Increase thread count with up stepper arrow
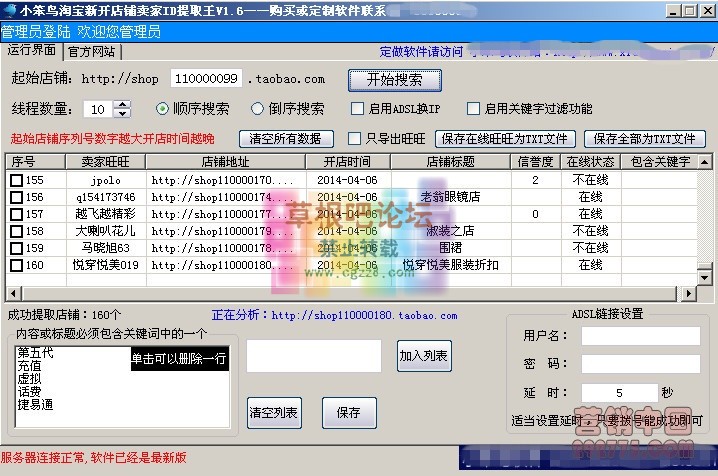Screen dimensions: 718x476 coord(122,105)
